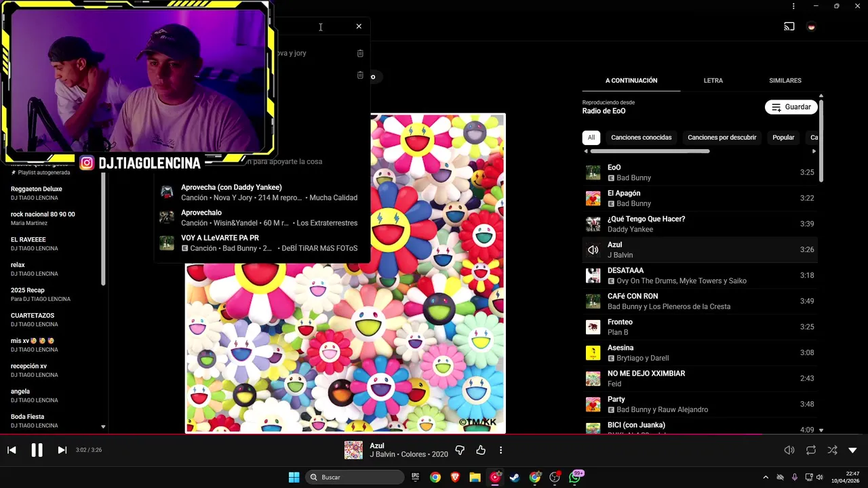This screenshot has height=488, width=868.
Task: Open the account avatar menu
Action: [811, 26]
